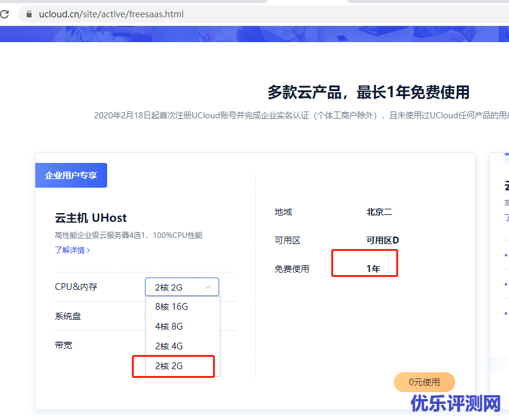Click the 系统盘 row label
The width and height of the screenshot is (509, 420).
(68, 316)
